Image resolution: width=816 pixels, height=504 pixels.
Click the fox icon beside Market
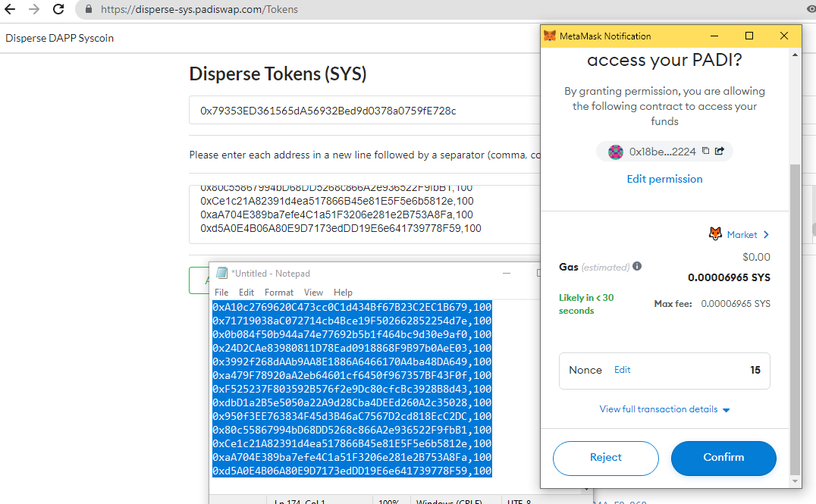pos(716,233)
